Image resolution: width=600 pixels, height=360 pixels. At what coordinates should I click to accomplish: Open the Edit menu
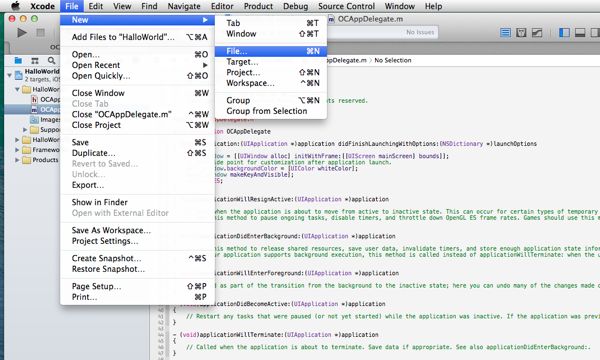96,6
